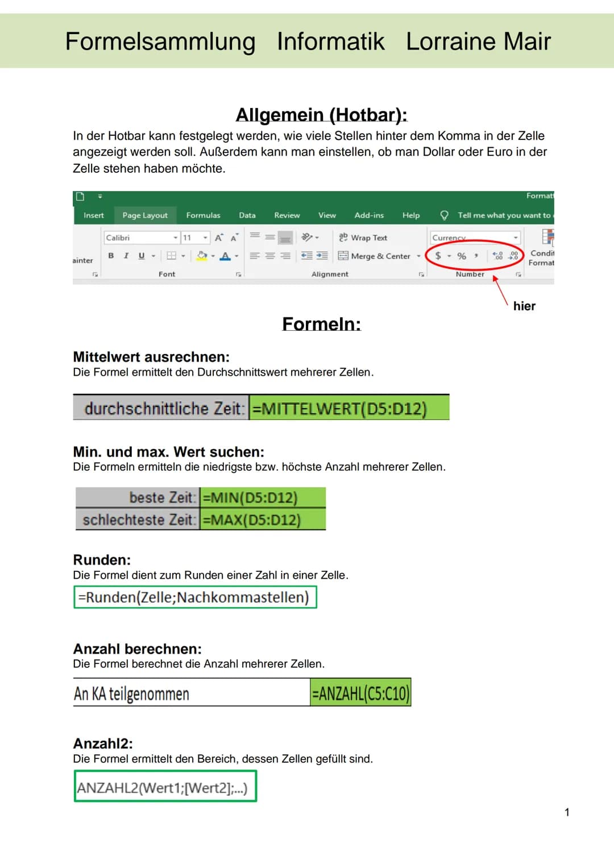Switch to the Page Layout tab

145,215
